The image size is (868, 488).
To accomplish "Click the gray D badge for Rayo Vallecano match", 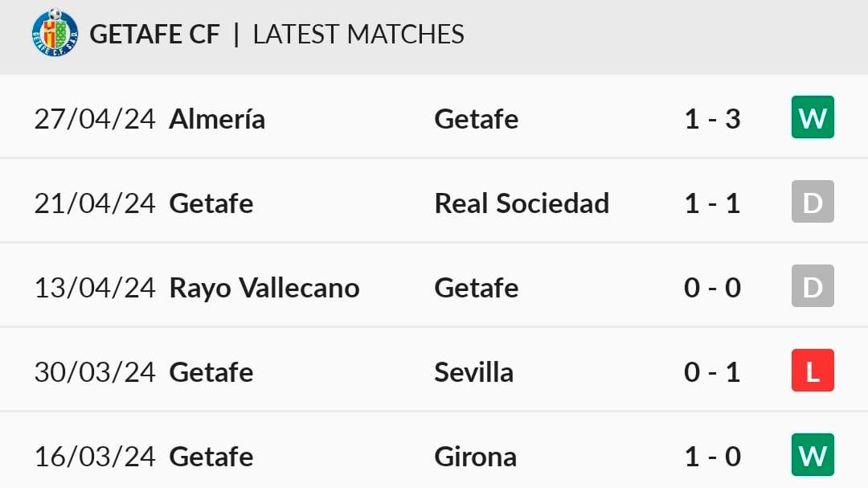I will pos(813,286).
